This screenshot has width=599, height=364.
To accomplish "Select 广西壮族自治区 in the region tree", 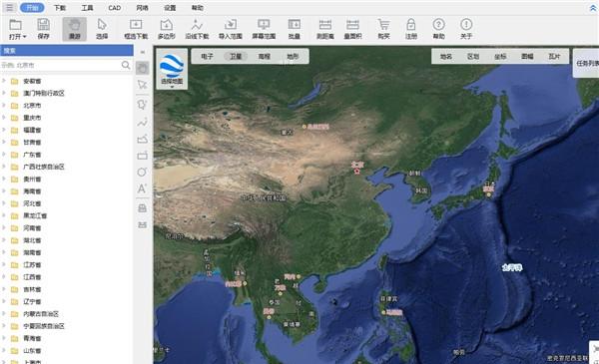I will tap(44, 167).
